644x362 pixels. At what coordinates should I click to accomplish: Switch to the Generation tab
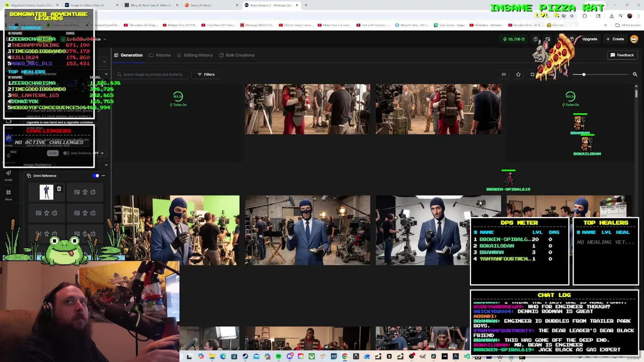click(128, 55)
